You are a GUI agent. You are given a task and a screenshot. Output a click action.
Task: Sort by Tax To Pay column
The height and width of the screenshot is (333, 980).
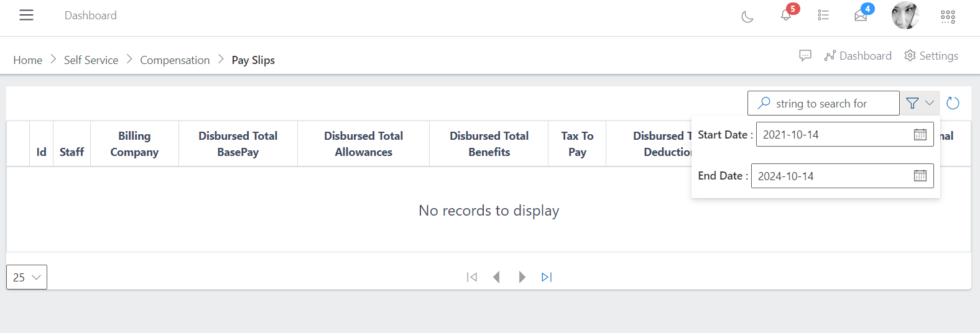pos(577,144)
